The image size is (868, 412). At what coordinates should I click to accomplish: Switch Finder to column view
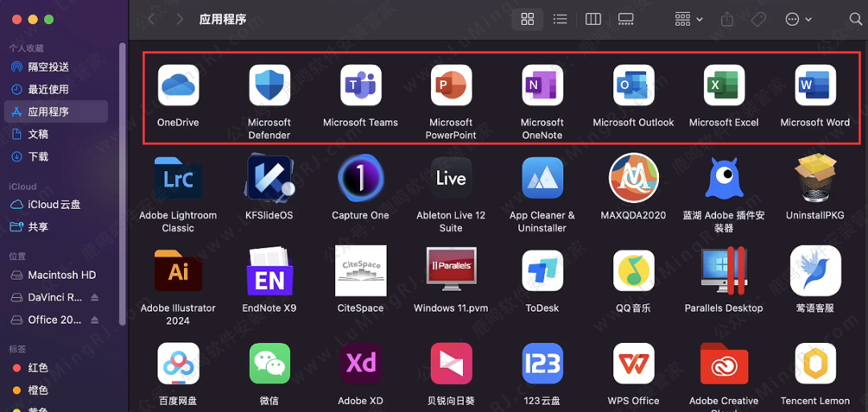click(593, 19)
